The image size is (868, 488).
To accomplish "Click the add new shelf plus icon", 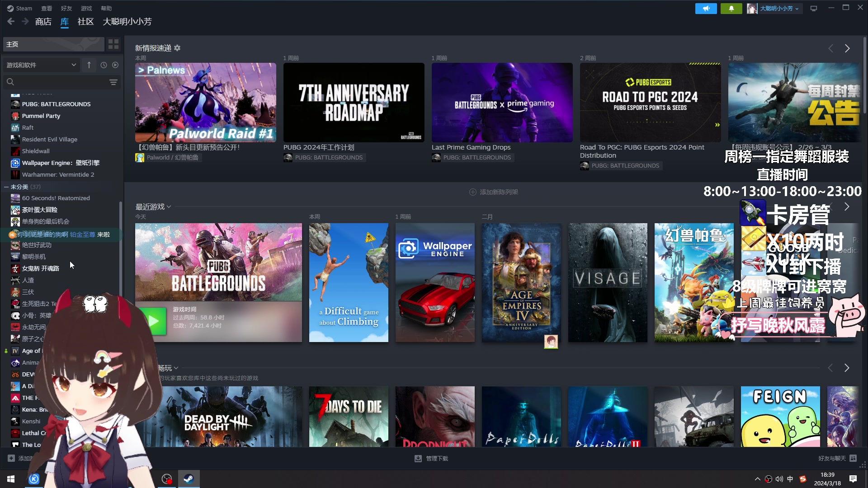I will (x=473, y=192).
